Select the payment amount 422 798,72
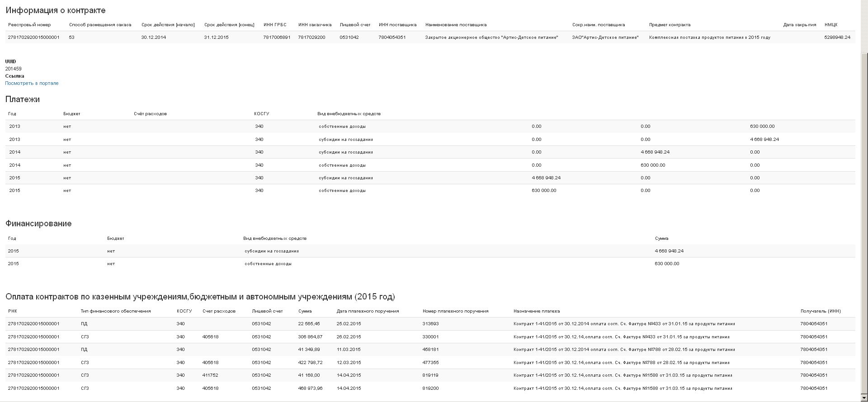The width and height of the screenshot is (868, 402). pos(310,363)
